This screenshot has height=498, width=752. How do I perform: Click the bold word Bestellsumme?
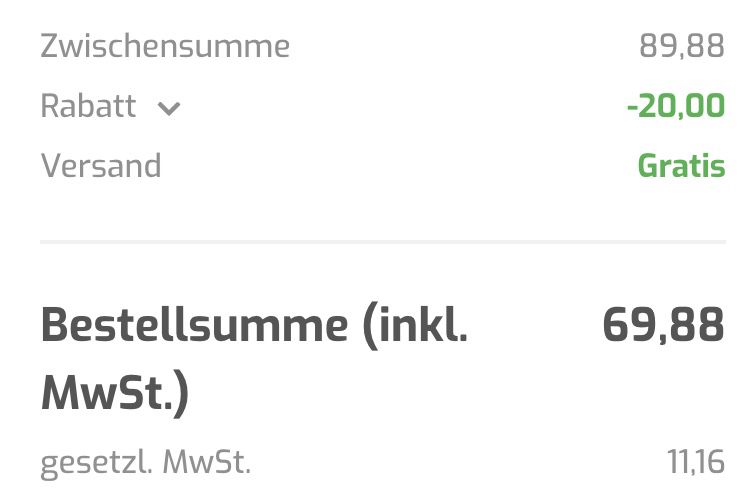[194, 325]
